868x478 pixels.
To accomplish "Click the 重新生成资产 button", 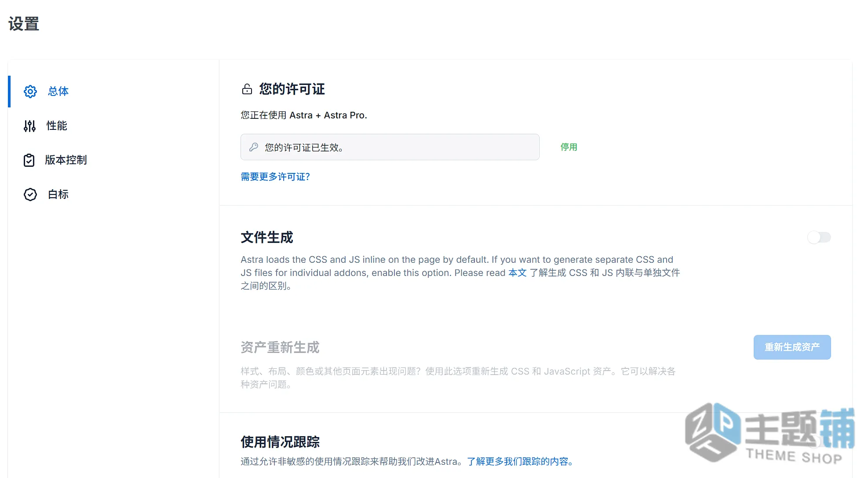I will click(x=792, y=347).
